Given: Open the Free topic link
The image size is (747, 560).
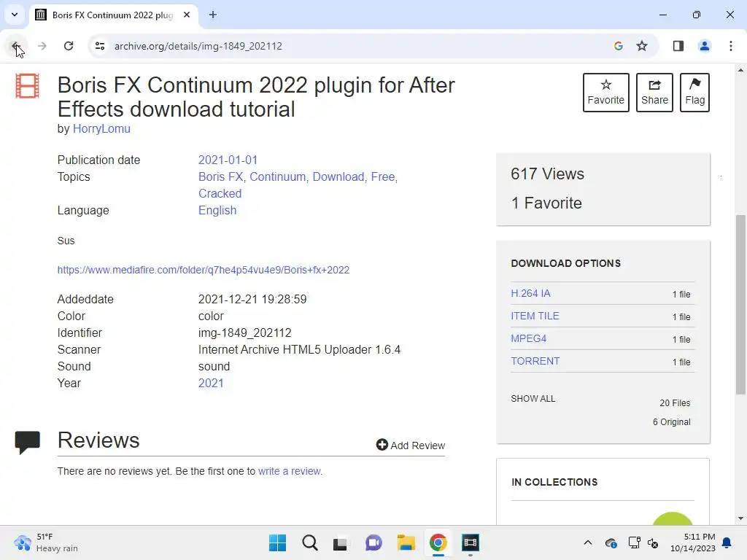Looking at the screenshot, I should [x=383, y=176].
